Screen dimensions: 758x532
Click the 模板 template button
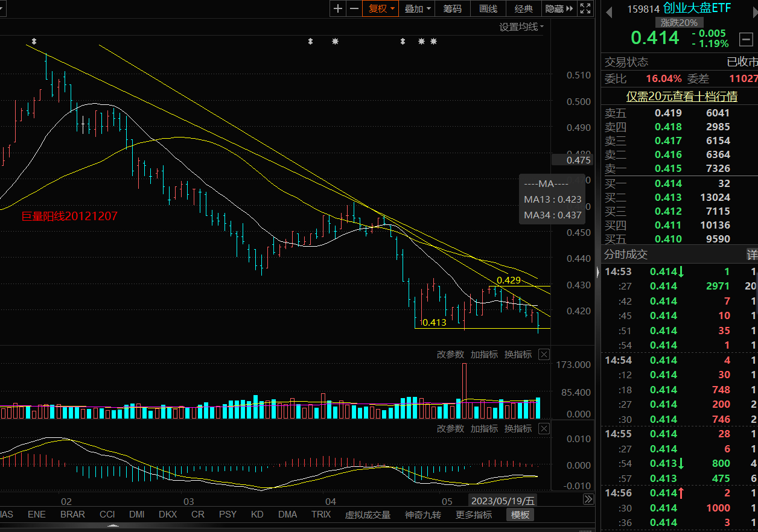pos(520,515)
